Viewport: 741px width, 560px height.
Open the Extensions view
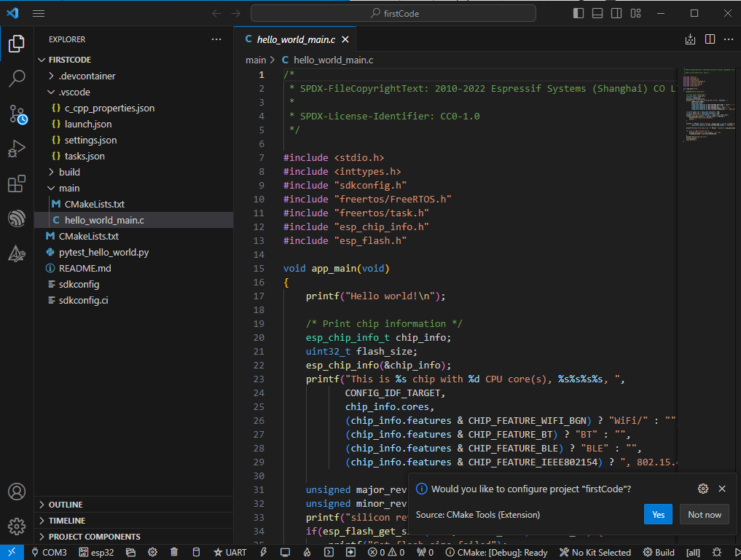(x=17, y=184)
